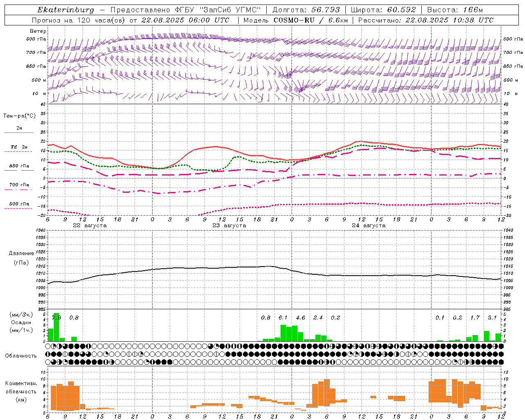Viewport: 525px width, 420px height.
Task: Click the 'Конвективн.' convective cloud label
Action: 21,383
